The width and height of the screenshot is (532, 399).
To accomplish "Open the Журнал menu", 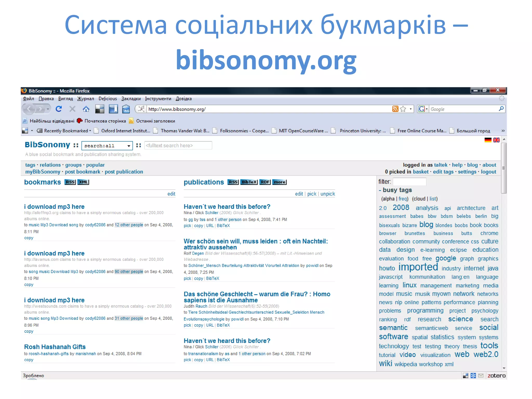I will point(85,99).
